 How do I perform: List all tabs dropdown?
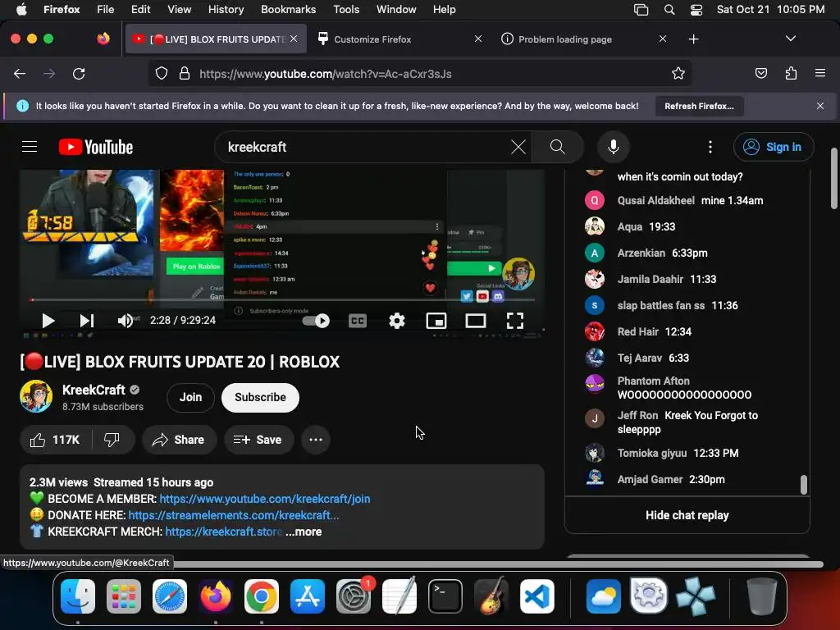click(790, 39)
